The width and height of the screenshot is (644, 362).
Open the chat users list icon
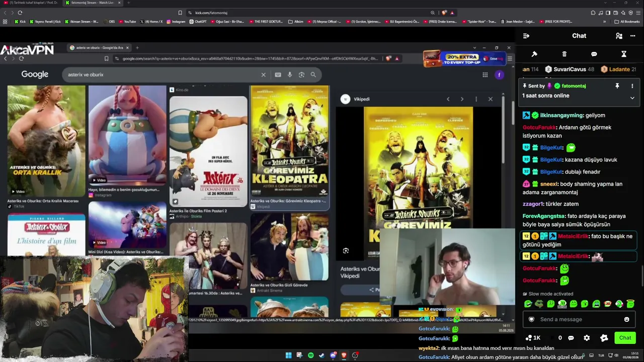[619, 36]
